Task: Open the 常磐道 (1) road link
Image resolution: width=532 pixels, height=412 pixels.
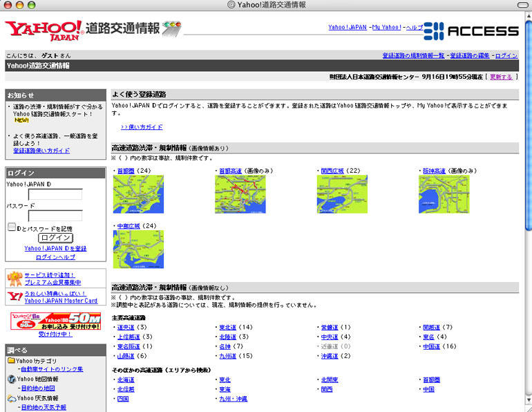Action: tap(330, 328)
